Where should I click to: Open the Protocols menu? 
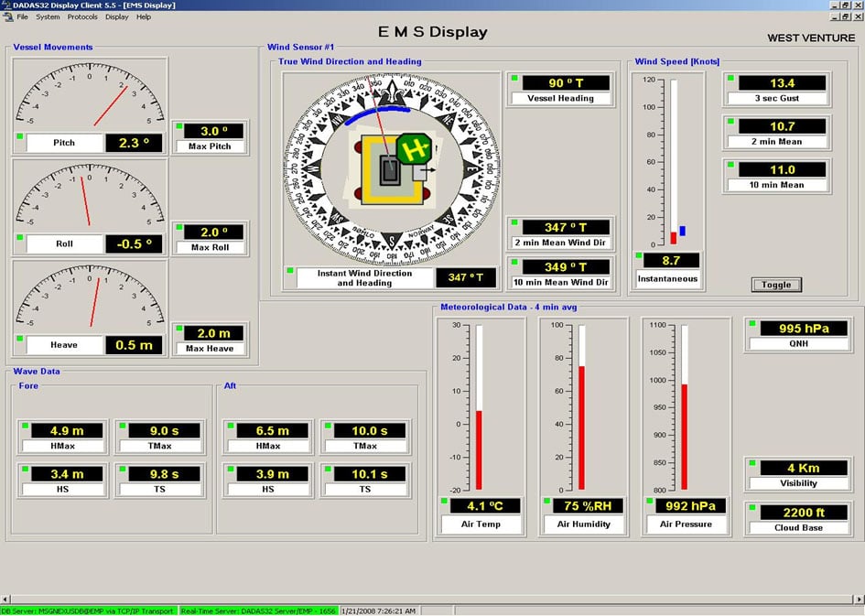(82, 16)
